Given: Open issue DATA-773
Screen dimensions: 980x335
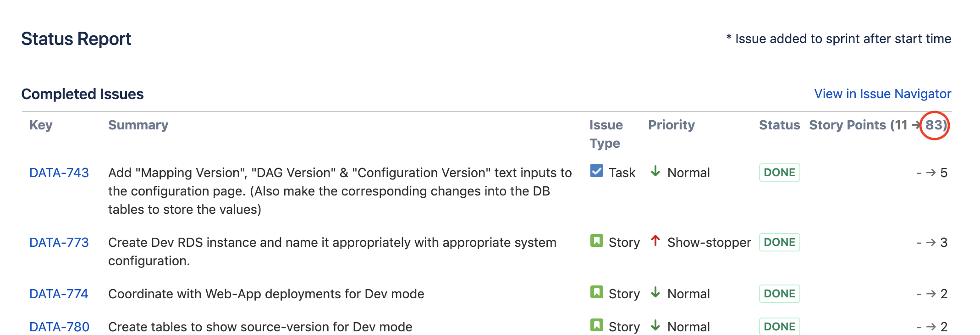Looking at the screenshot, I should (59, 242).
